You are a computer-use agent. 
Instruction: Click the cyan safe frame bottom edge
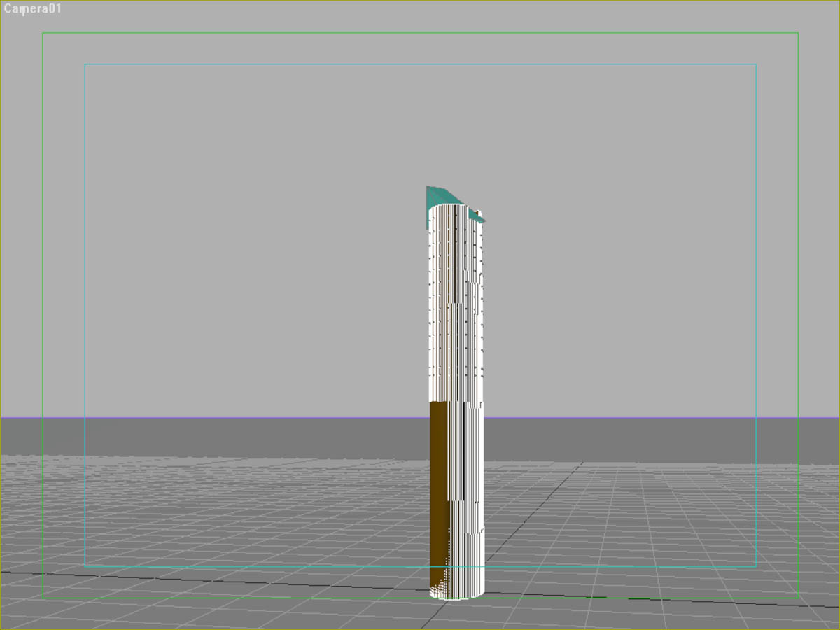(280, 566)
